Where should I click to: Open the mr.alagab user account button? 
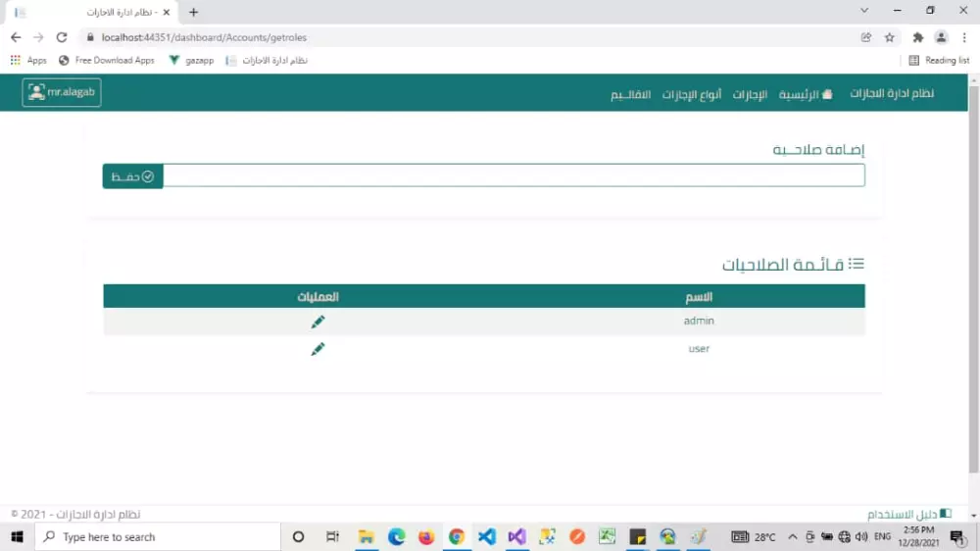click(x=61, y=92)
